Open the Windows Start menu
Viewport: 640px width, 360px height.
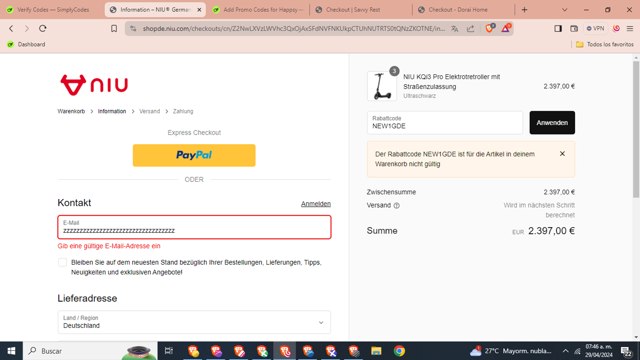(x=11, y=351)
